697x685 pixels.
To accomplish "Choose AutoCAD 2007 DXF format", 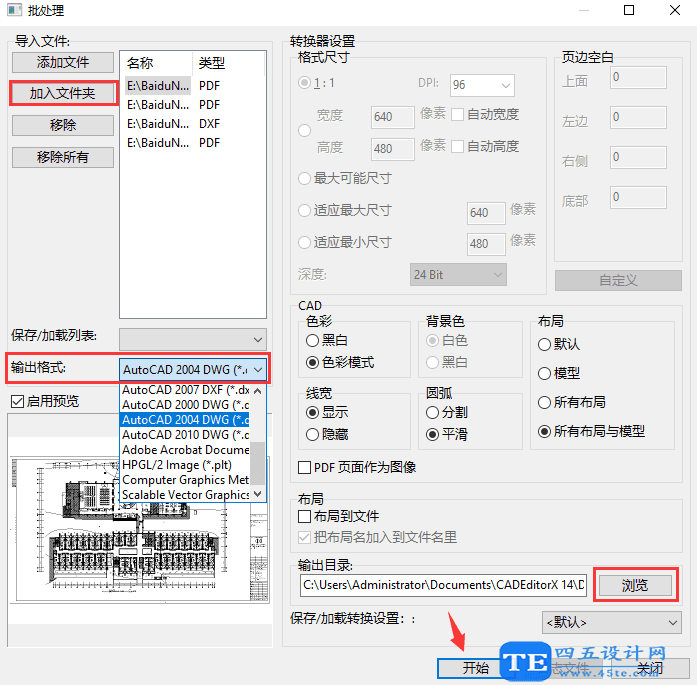I will coord(185,390).
